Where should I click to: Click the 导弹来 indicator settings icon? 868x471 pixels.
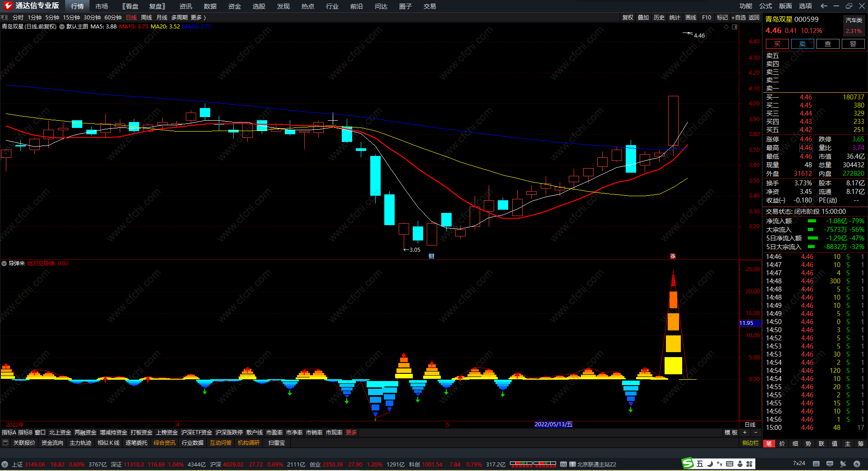click(x=4, y=263)
